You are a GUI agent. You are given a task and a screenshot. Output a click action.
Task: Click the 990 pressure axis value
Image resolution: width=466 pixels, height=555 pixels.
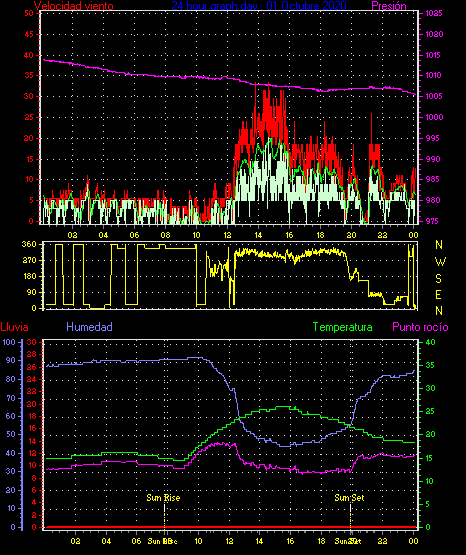(433, 159)
